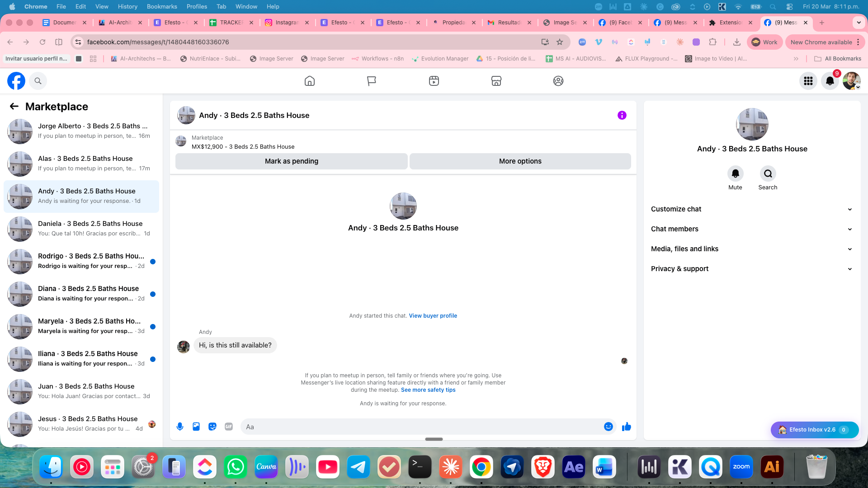This screenshot has width=868, height=488.
Task: Open the emoji picker in message box
Action: 609,427
